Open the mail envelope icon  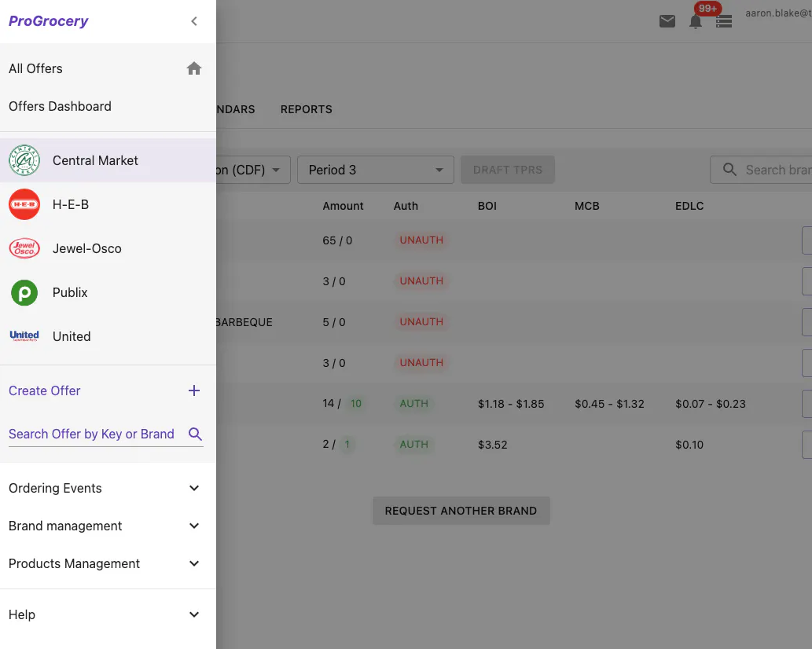click(x=667, y=21)
